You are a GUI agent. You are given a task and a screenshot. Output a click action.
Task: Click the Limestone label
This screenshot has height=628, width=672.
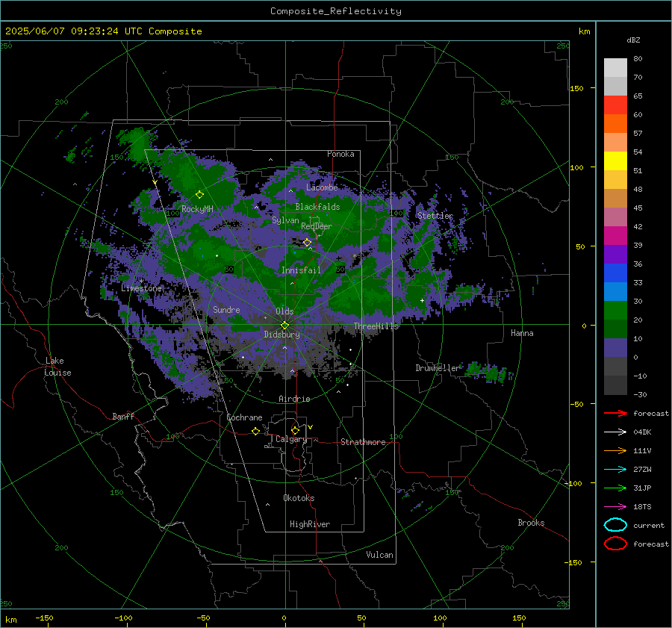[141, 288]
